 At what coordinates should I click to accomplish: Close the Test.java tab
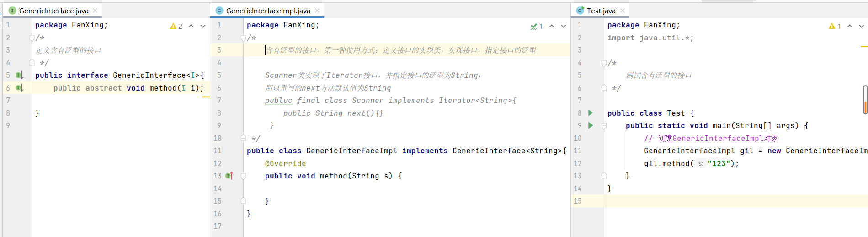tap(623, 11)
